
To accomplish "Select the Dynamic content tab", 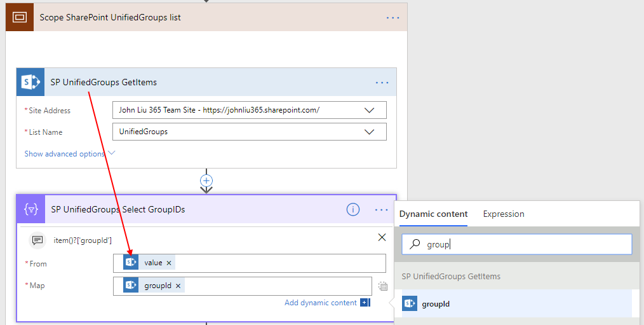I will [433, 214].
